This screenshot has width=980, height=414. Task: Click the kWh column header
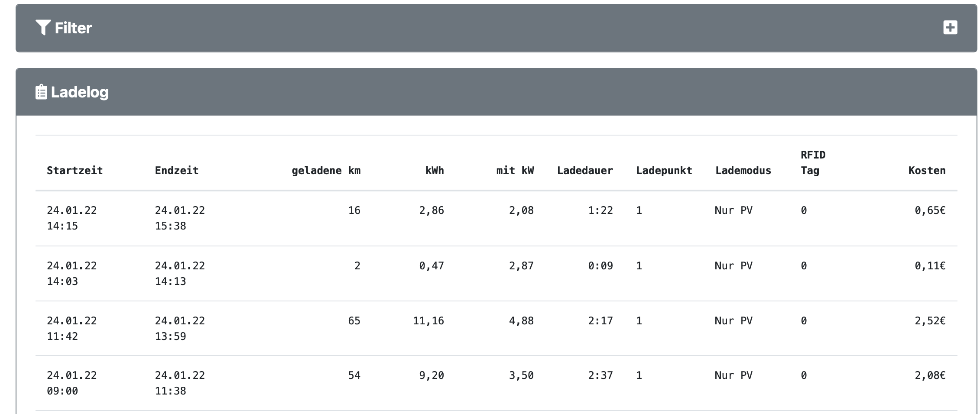click(x=434, y=171)
